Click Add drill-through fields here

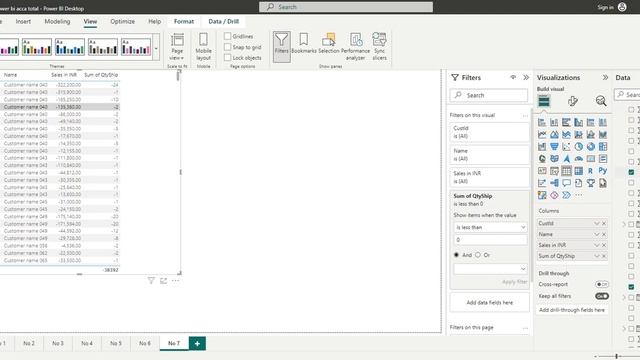coord(572,310)
